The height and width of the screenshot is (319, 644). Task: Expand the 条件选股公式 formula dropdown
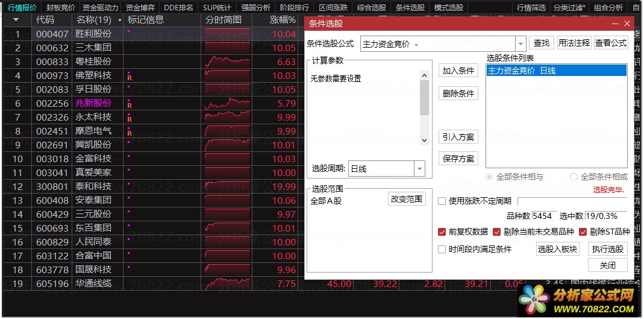(521, 43)
